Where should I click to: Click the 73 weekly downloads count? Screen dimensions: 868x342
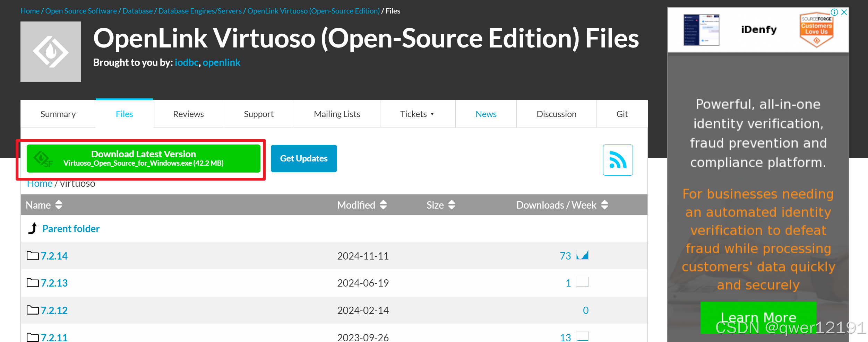565,256
